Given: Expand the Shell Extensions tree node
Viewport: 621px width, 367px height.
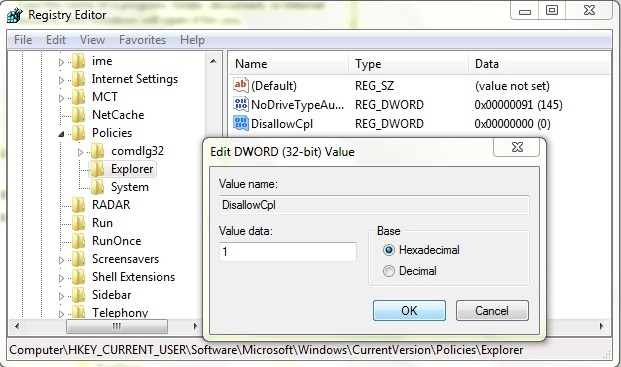Looking at the screenshot, I should tap(61, 278).
